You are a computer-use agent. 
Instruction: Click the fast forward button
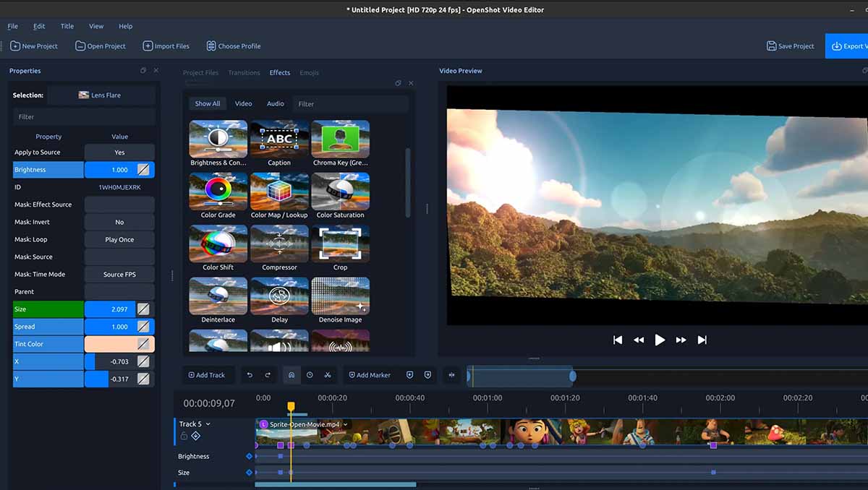[x=681, y=340]
